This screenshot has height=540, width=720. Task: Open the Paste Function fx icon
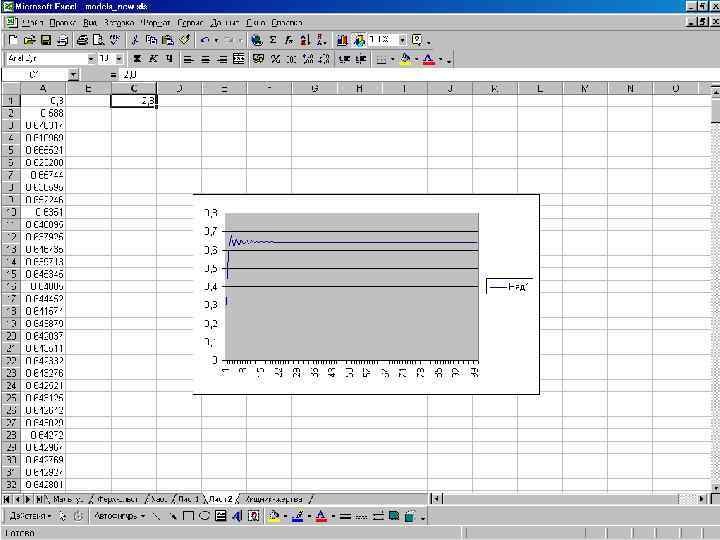point(289,40)
